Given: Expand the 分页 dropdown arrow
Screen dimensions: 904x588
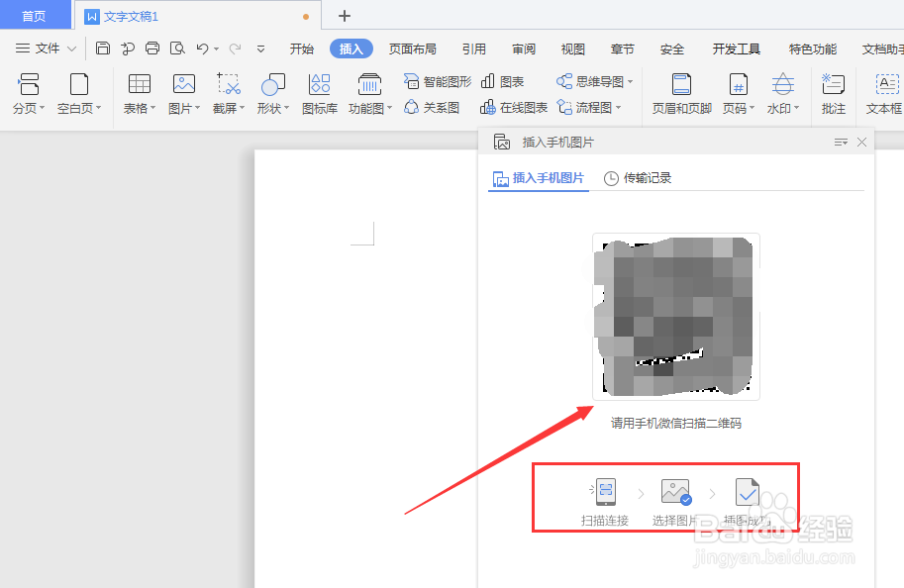Looking at the screenshot, I should (43, 108).
